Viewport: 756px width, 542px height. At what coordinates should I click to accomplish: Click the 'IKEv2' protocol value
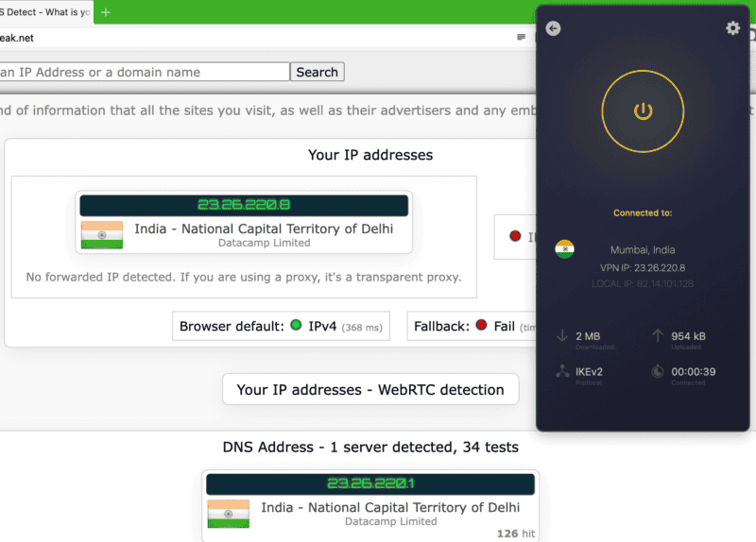589,372
